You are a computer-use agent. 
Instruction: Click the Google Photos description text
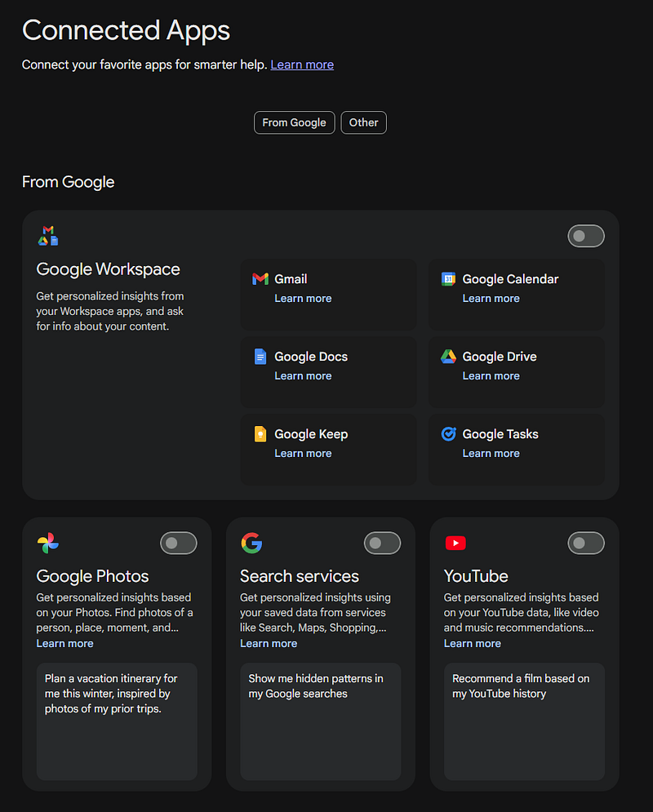click(x=114, y=613)
